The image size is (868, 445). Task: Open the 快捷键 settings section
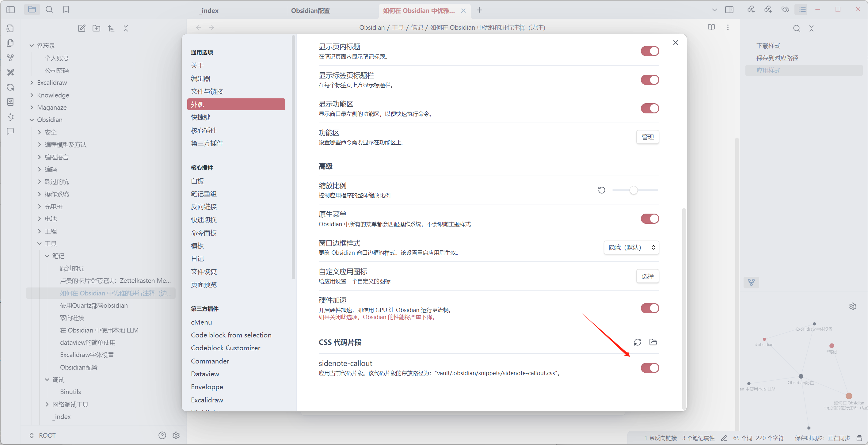[x=200, y=117]
